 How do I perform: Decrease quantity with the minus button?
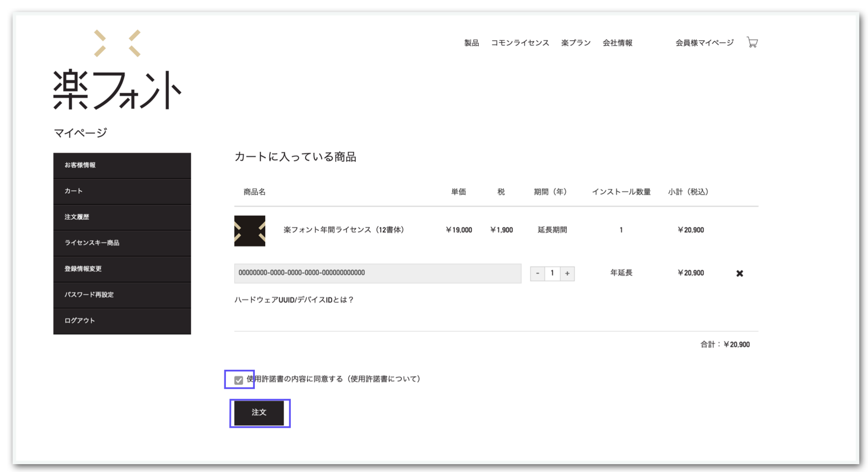click(x=537, y=273)
